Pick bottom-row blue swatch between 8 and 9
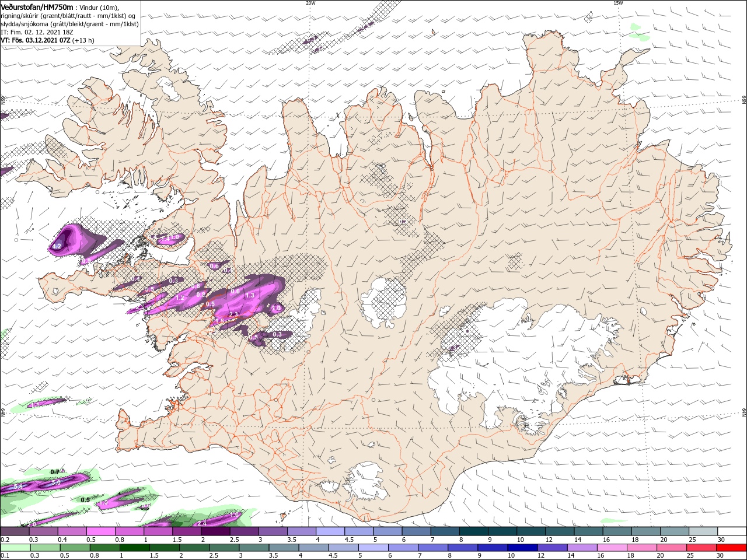This screenshot has width=747, height=560. pyautogui.click(x=462, y=548)
